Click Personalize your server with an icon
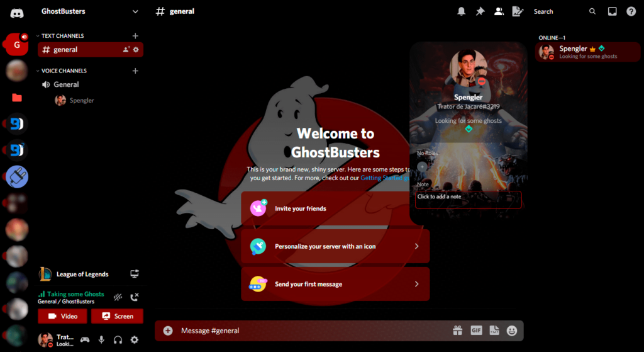 (x=335, y=246)
